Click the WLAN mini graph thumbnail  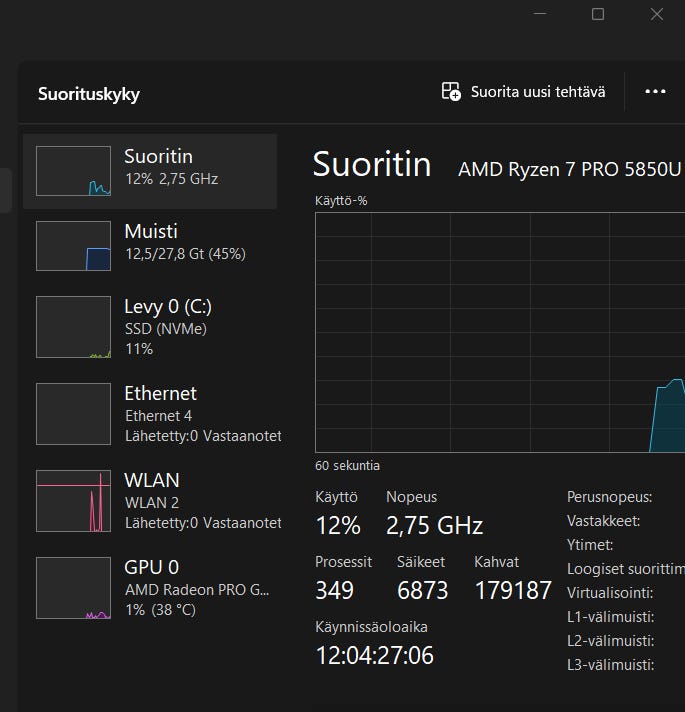tap(73, 500)
